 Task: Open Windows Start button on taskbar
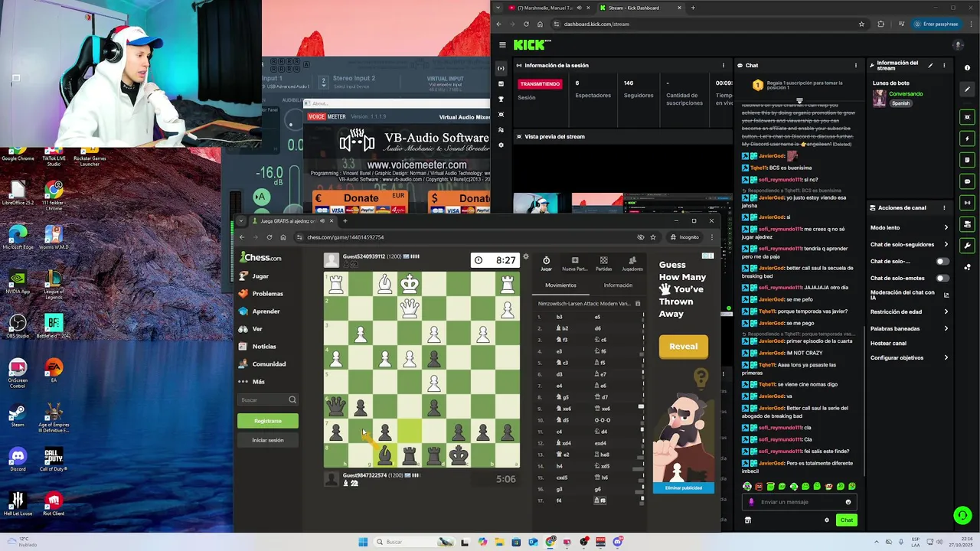coord(364,542)
